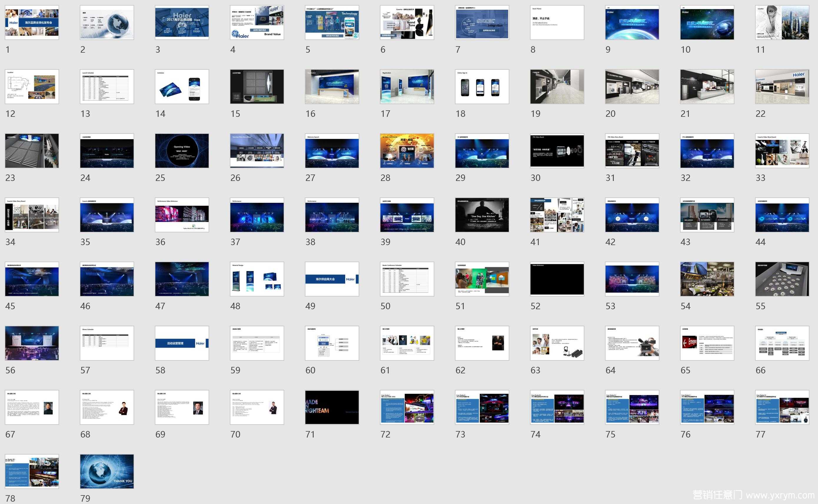The width and height of the screenshot is (818, 504).
Task: Select slide 57 Dinner Schedule table
Action: pos(107,343)
